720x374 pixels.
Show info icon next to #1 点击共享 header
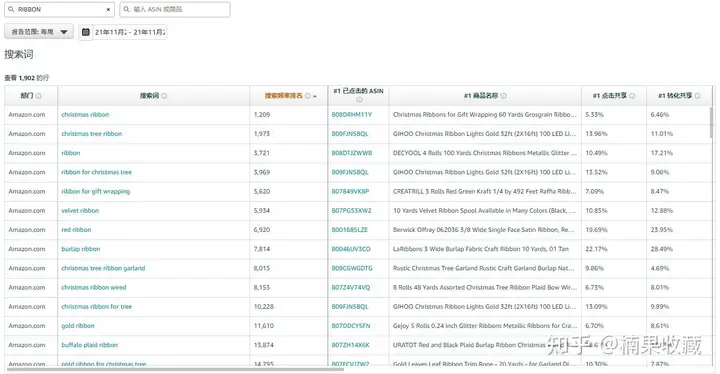pos(632,96)
